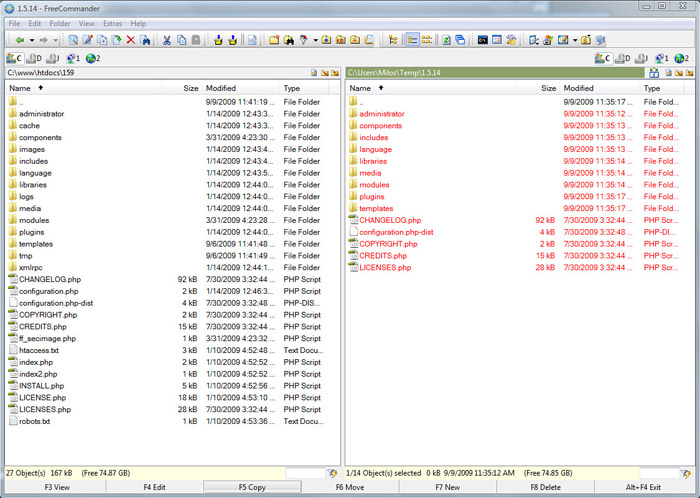Click the F4 Edit button

point(154,487)
